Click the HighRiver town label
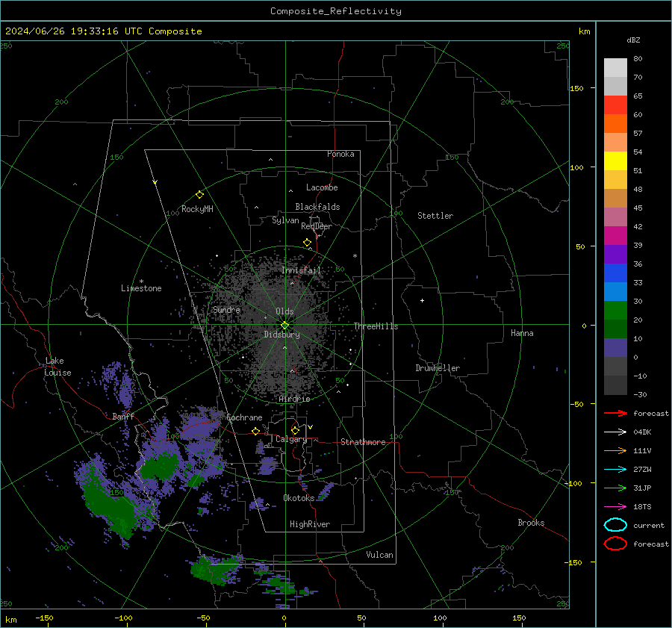Screen dimensions: 672x628 [310, 524]
